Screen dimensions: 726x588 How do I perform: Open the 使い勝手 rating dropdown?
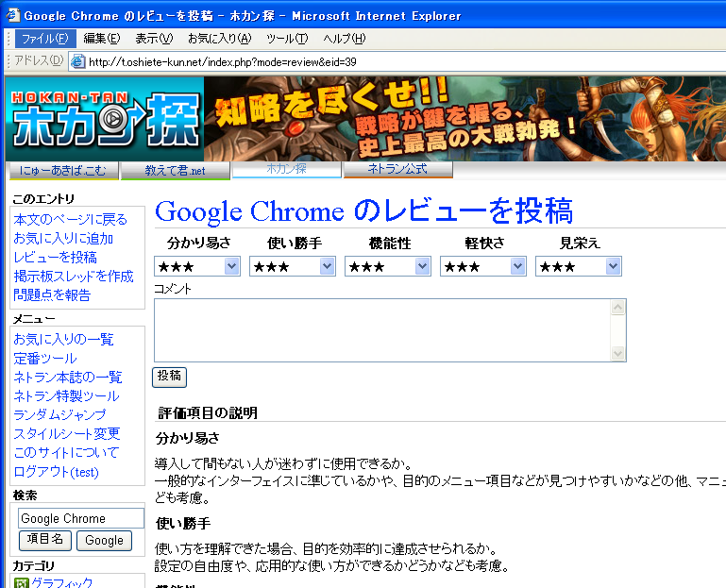click(x=293, y=266)
